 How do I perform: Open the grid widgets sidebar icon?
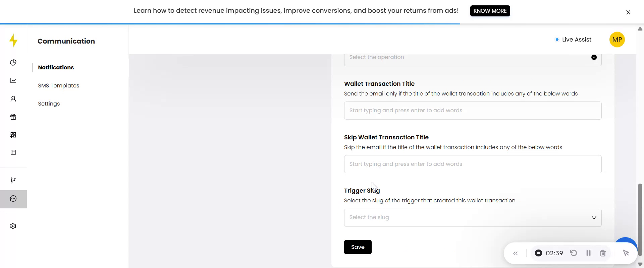click(13, 135)
